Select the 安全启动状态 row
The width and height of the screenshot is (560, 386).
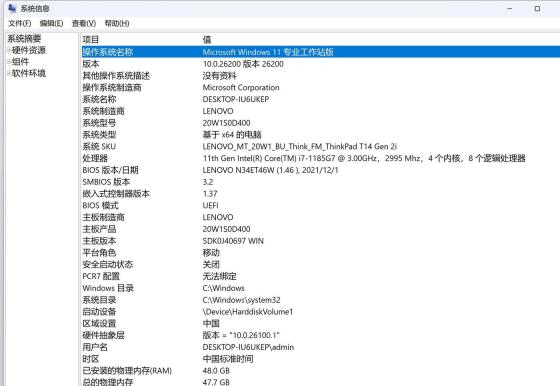[321, 264]
